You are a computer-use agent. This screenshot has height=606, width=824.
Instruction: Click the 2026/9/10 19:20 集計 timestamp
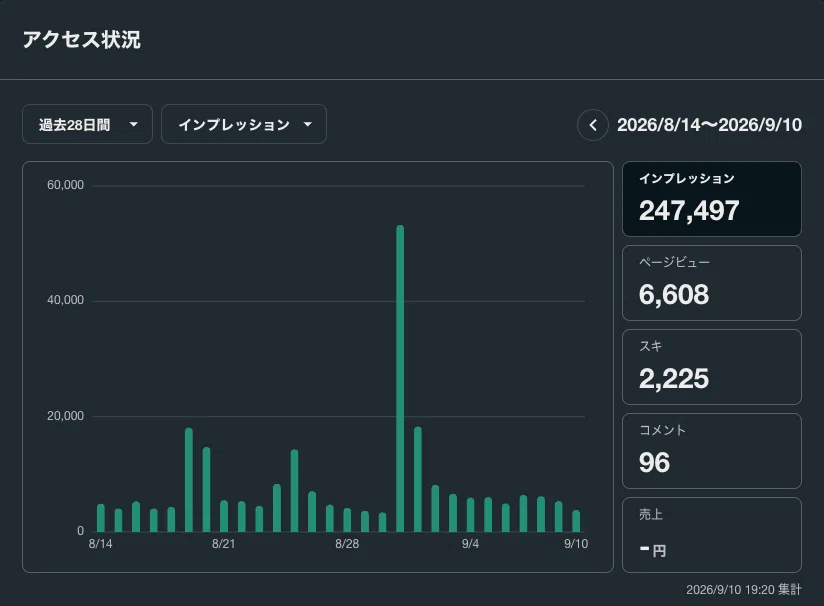[744, 590]
